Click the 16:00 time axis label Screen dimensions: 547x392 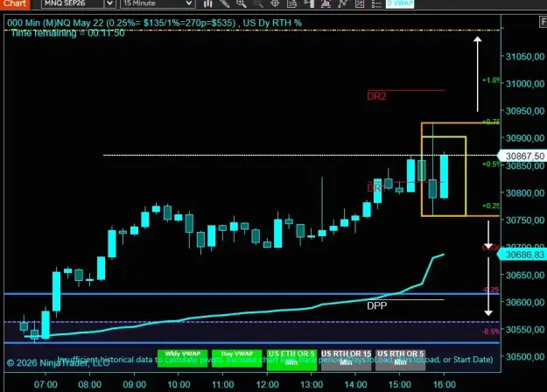click(444, 385)
